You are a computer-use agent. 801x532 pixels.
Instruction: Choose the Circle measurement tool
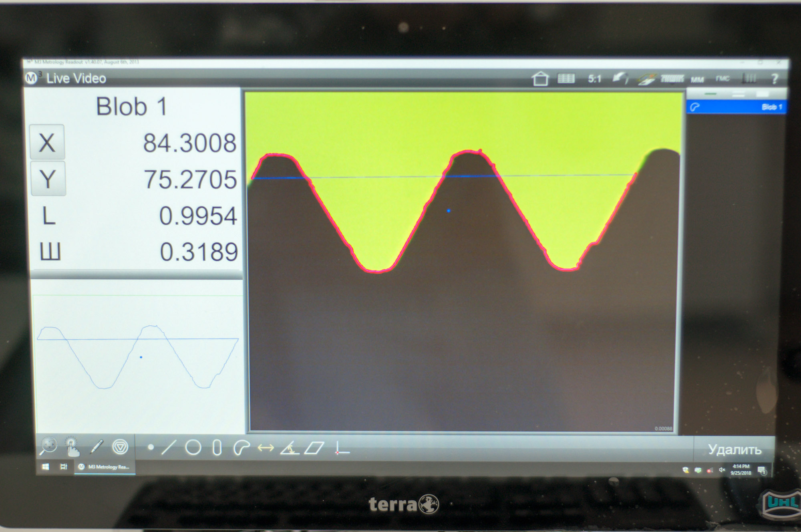click(193, 447)
